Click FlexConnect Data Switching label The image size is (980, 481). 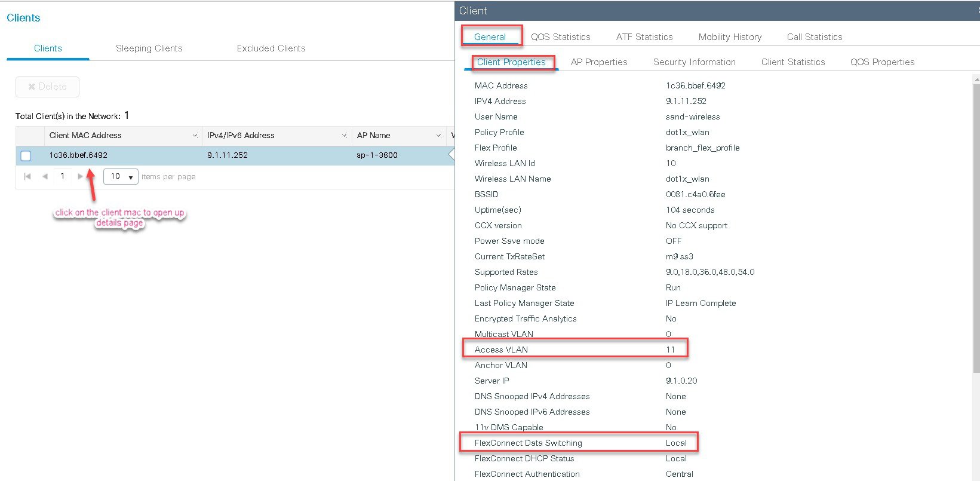click(528, 443)
